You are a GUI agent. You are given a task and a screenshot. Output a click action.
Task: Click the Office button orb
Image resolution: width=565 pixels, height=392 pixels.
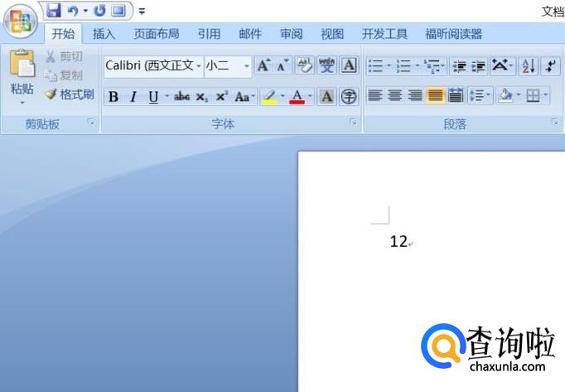(x=21, y=22)
